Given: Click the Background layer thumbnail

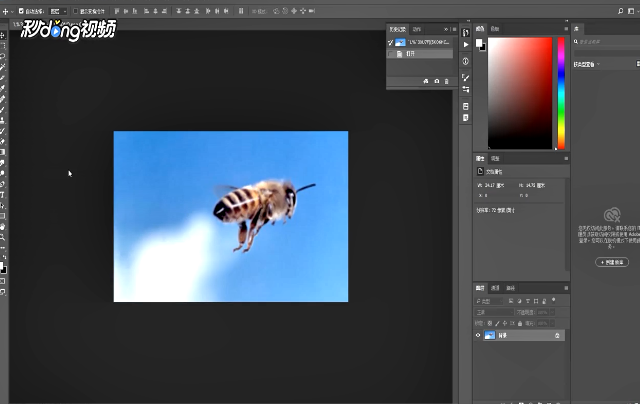Looking at the screenshot, I should pos(489,335).
